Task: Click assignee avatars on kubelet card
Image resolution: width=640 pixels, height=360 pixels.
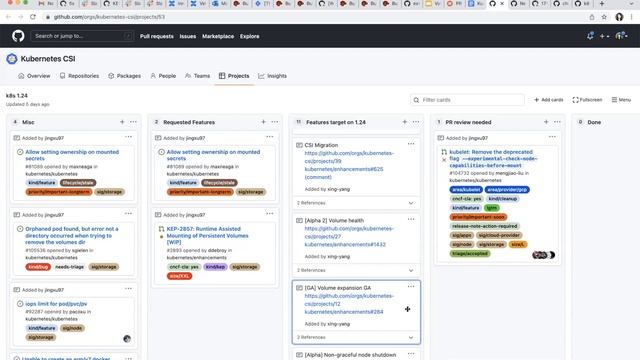Action: point(544,255)
